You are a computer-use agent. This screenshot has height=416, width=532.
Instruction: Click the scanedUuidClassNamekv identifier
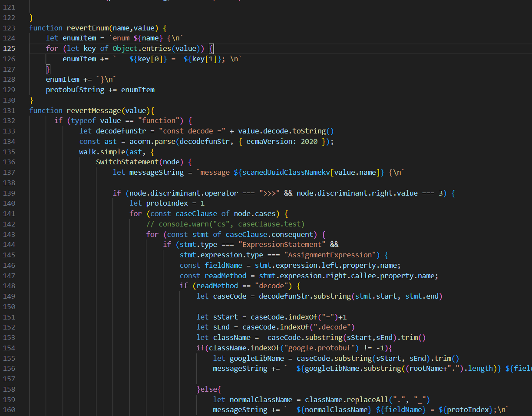point(286,173)
